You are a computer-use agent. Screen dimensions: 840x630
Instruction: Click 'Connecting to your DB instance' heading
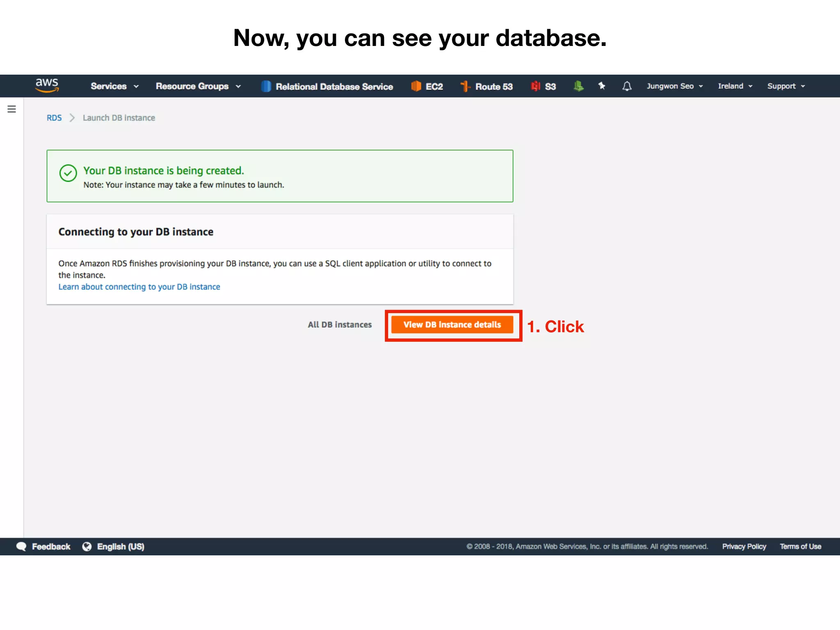tap(136, 232)
